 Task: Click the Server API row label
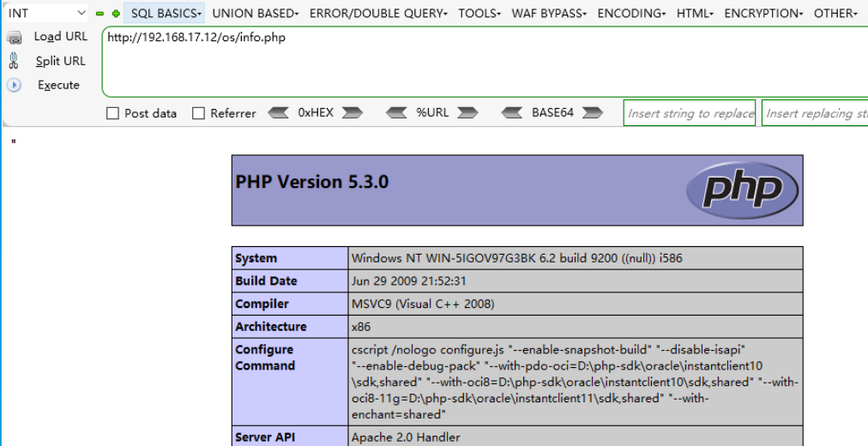tap(265, 437)
